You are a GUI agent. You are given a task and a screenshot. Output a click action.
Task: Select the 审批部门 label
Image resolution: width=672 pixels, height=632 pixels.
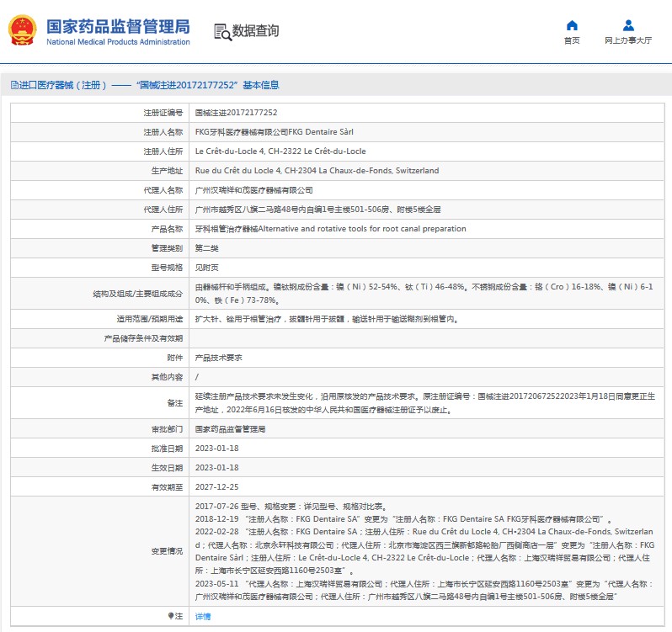[167, 429]
